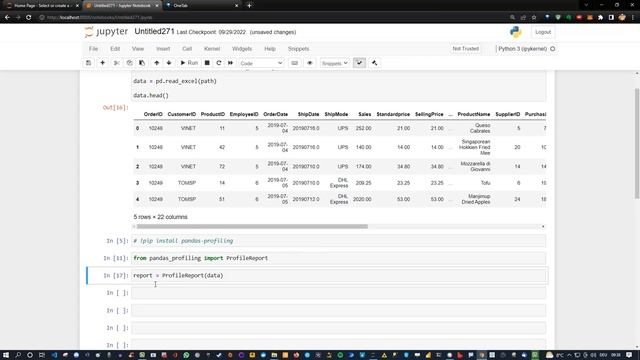Click the Out[16] output prompt area
Screen dimensions: 640x360
point(116,107)
